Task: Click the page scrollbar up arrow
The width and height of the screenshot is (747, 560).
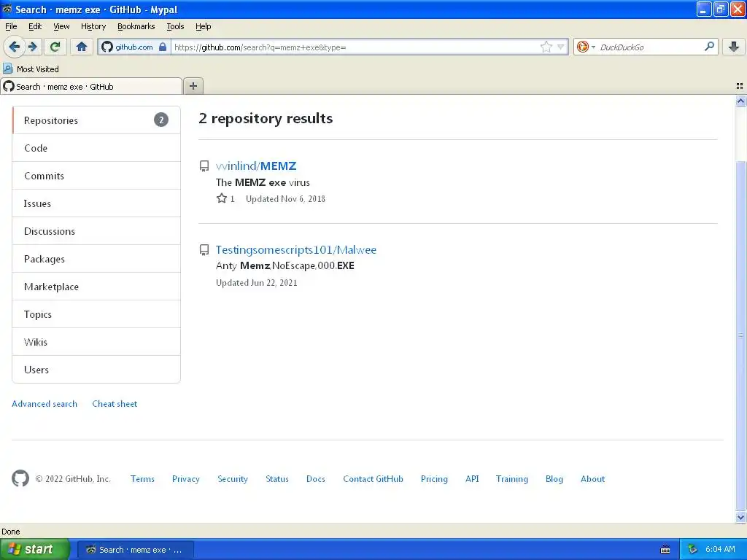Action: point(740,101)
